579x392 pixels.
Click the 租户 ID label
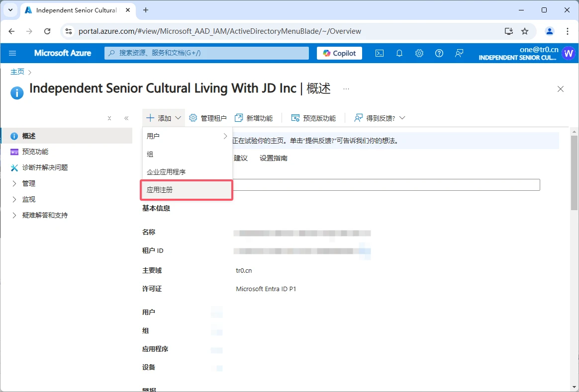(x=153, y=251)
